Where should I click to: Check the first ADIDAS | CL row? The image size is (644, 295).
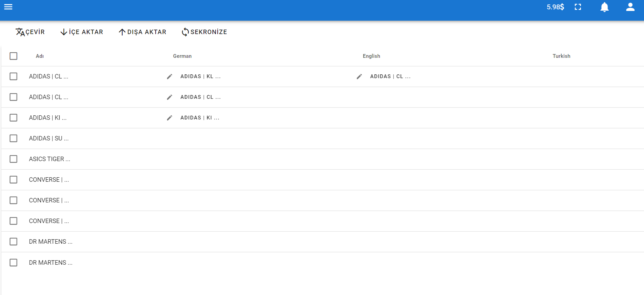(13, 76)
